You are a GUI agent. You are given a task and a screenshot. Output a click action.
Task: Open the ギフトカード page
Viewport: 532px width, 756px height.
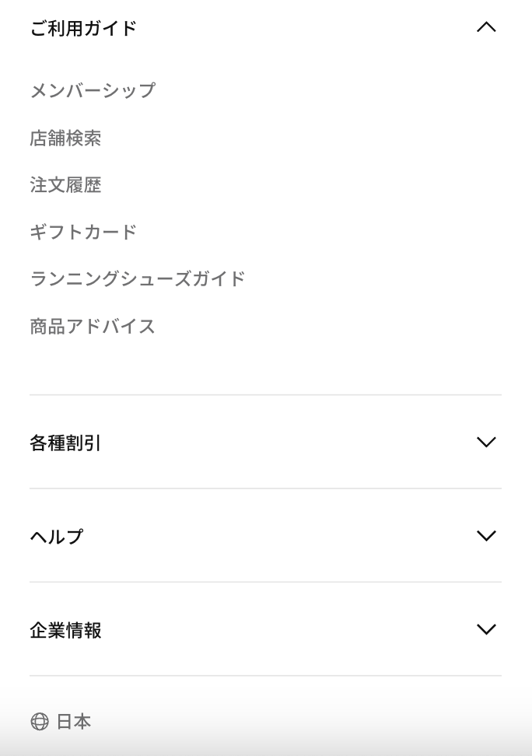tap(83, 232)
